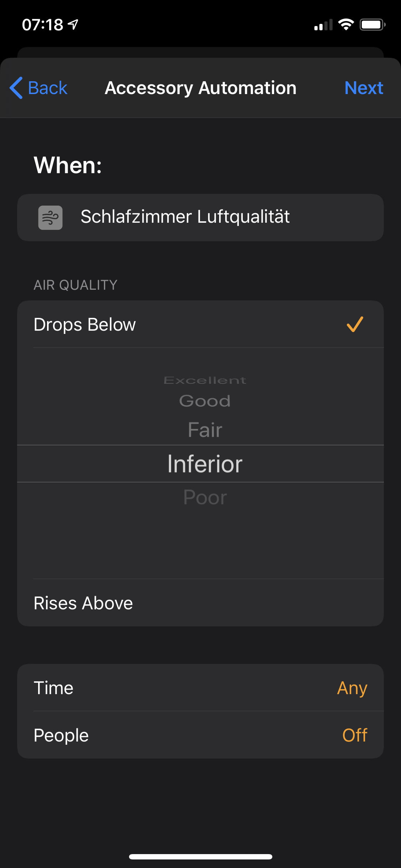Pick Excellent in the quality picker wheel

pos(205,381)
